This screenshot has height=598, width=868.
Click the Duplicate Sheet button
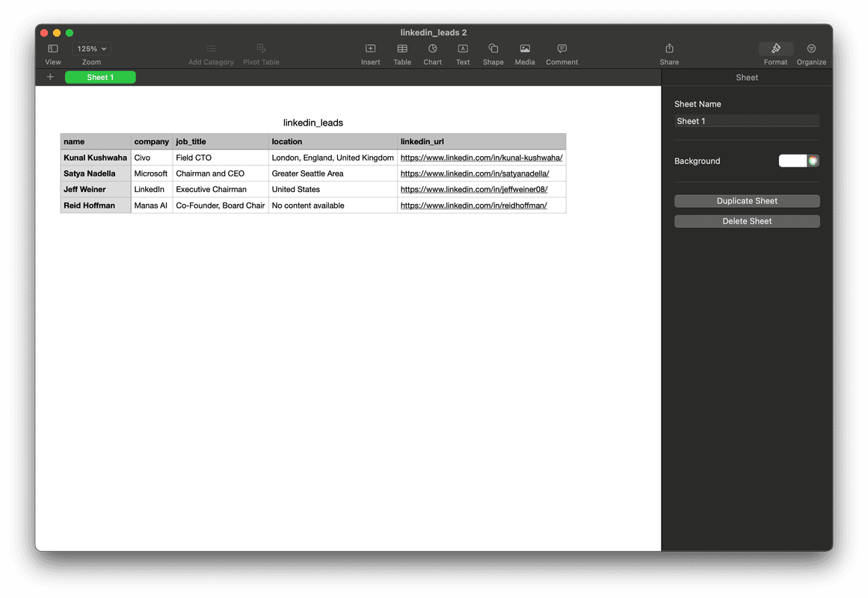(747, 201)
